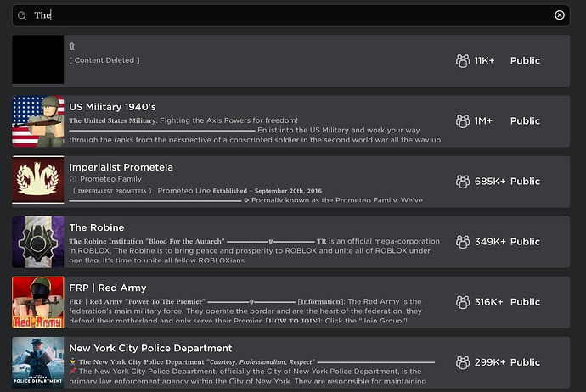Click the '316K+' member count
The width and height of the screenshot is (586, 392).
tap(489, 302)
